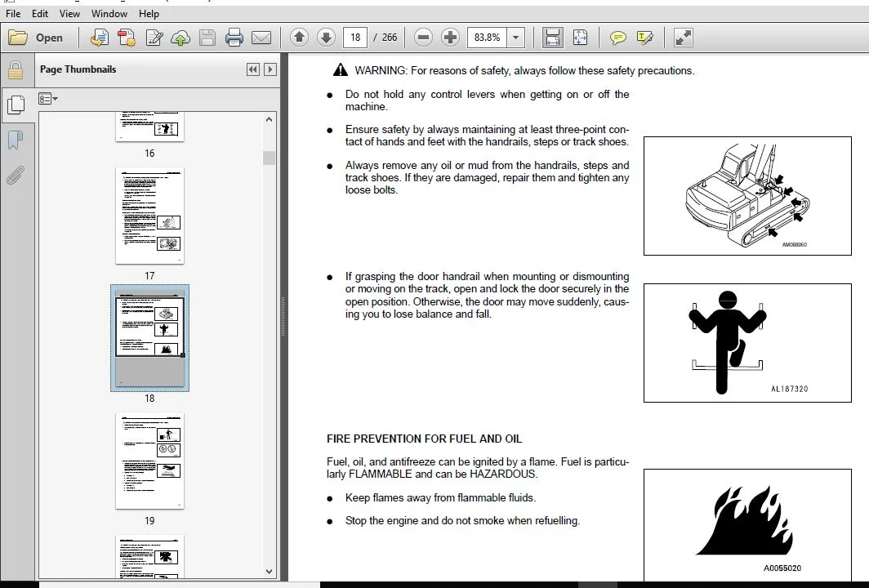This screenshot has height=588, width=869.
Task: Go to next page with down arrow
Action: pyautogui.click(x=326, y=38)
